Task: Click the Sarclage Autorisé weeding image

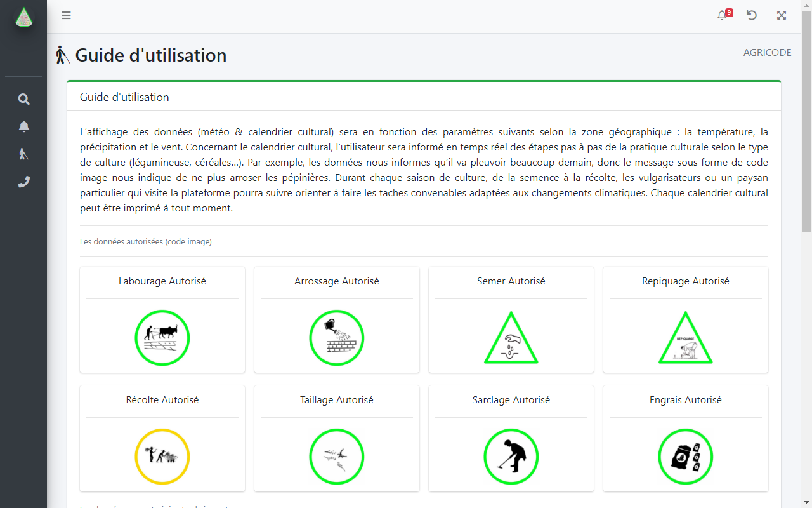Action: click(511, 457)
